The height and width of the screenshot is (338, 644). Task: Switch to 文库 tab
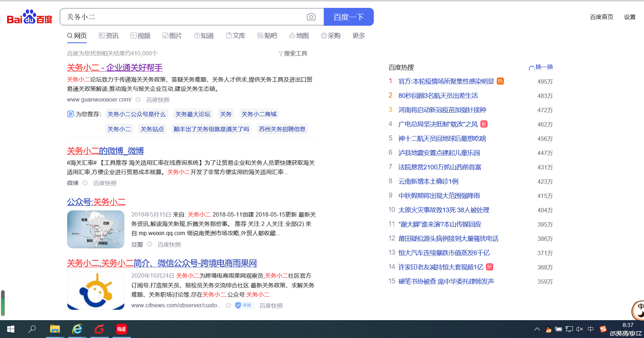(x=236, y=36)
